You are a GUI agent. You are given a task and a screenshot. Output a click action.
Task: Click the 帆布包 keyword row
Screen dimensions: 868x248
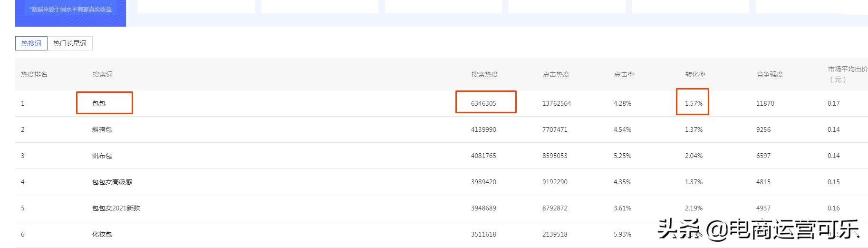102,156
